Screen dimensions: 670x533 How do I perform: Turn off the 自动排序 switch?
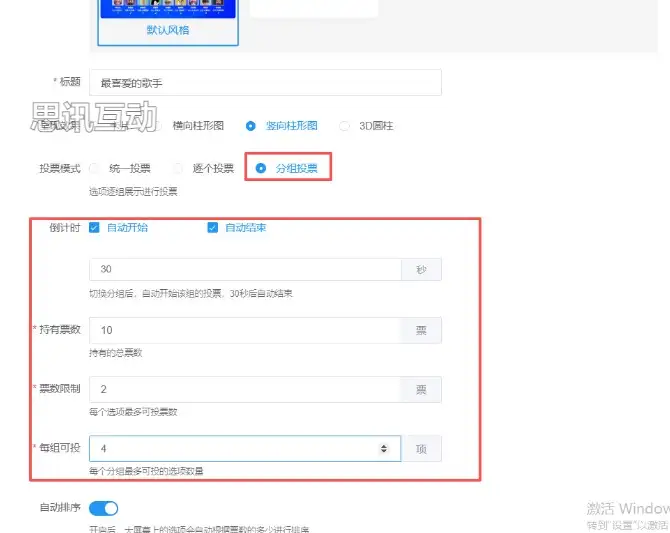point(103,508)
